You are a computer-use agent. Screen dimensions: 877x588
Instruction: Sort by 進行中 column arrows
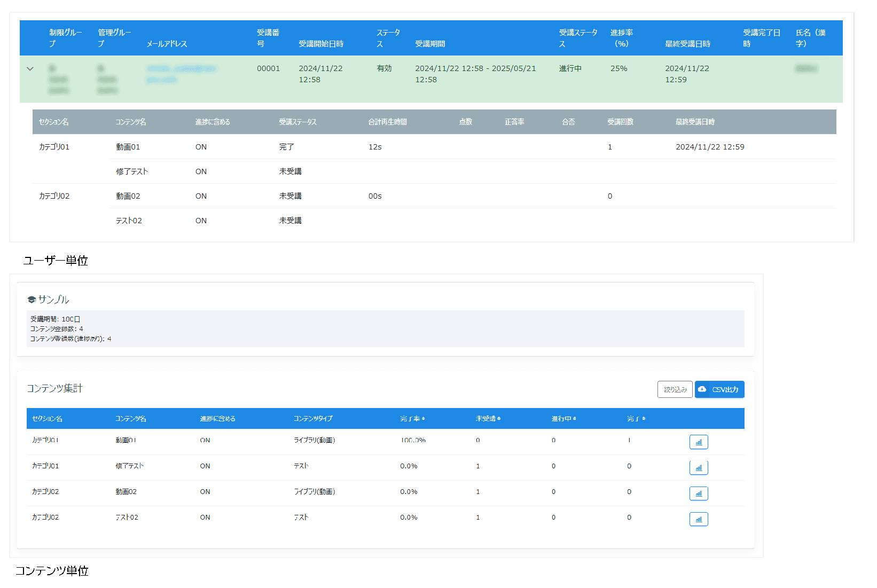[x=575, y=419]
